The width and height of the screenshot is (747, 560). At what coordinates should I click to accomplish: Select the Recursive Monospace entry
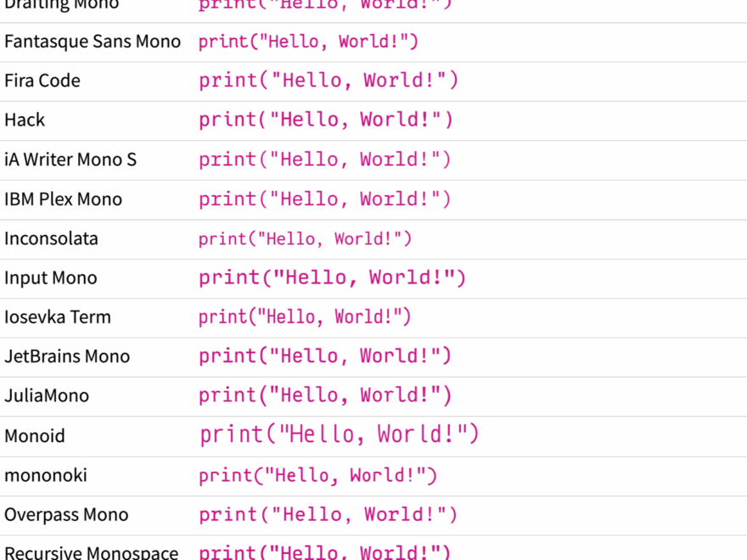click(91, 552)
